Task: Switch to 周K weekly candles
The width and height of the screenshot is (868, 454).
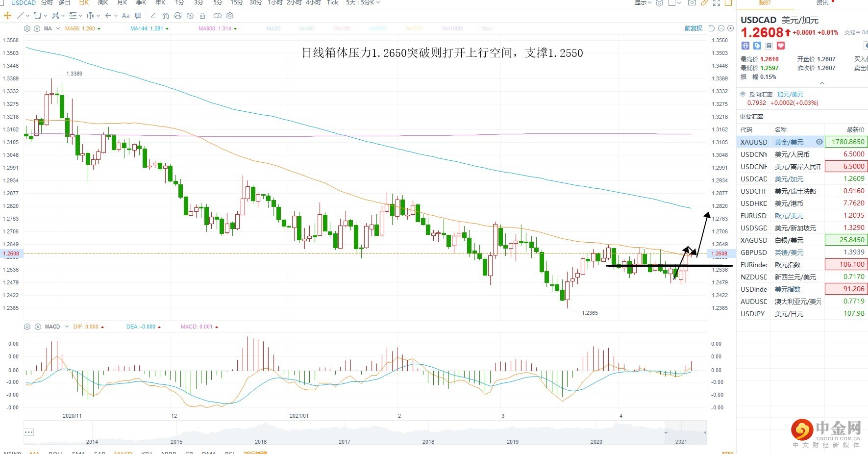Action: coord(103,3)
